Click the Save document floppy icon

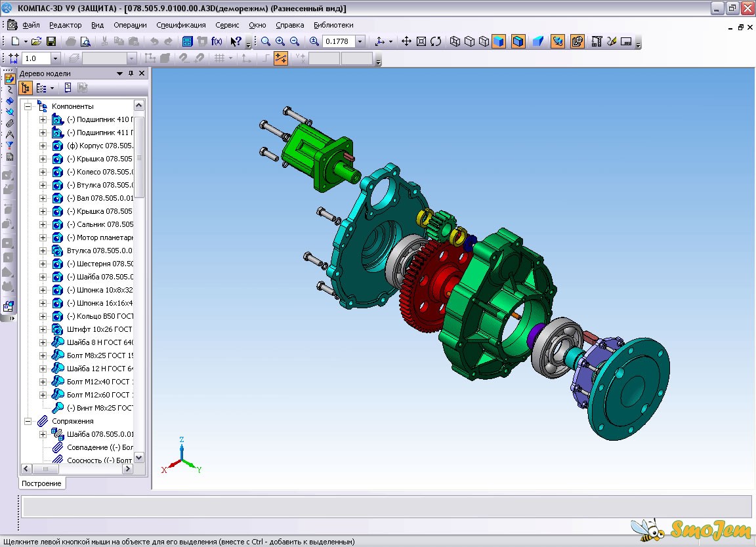[x=51, y=41]
